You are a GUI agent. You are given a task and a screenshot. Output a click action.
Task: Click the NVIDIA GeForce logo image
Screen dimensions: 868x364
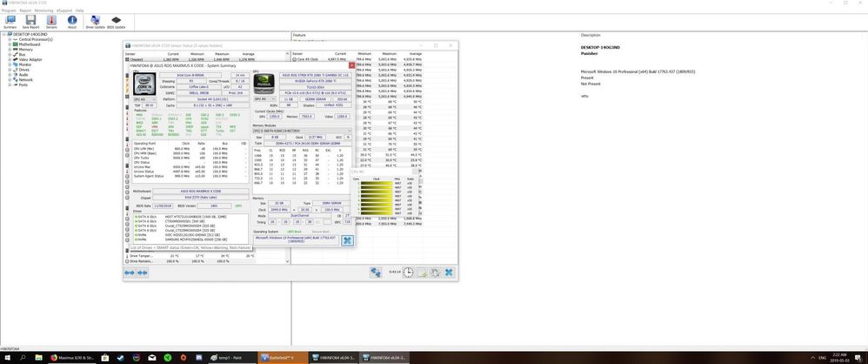point(264,84)
